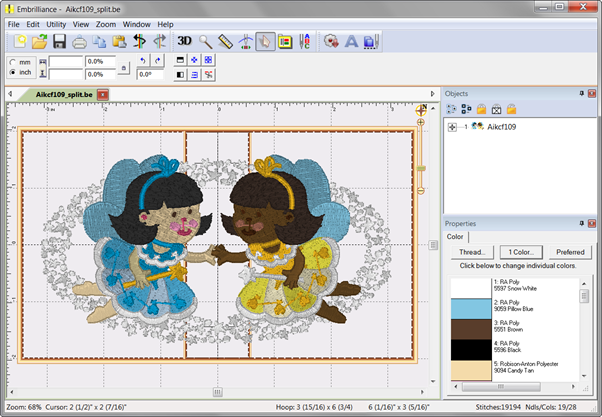This screenshot has width=602, height=417.
Task: Click the Thread... button
Action: pos(471,252)
